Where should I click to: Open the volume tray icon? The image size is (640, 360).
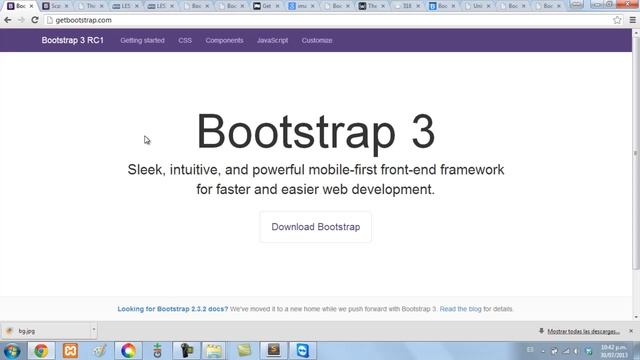coord(576,351)
